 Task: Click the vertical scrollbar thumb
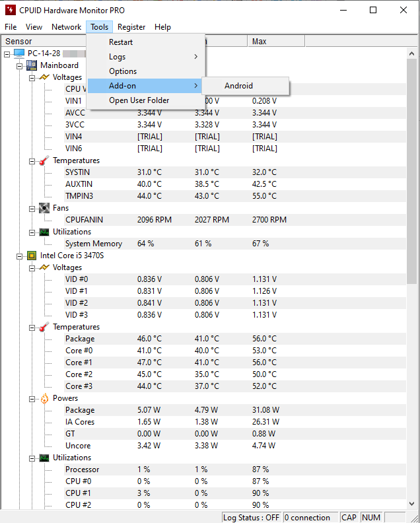pyautogui.click(x=411, y=172)
